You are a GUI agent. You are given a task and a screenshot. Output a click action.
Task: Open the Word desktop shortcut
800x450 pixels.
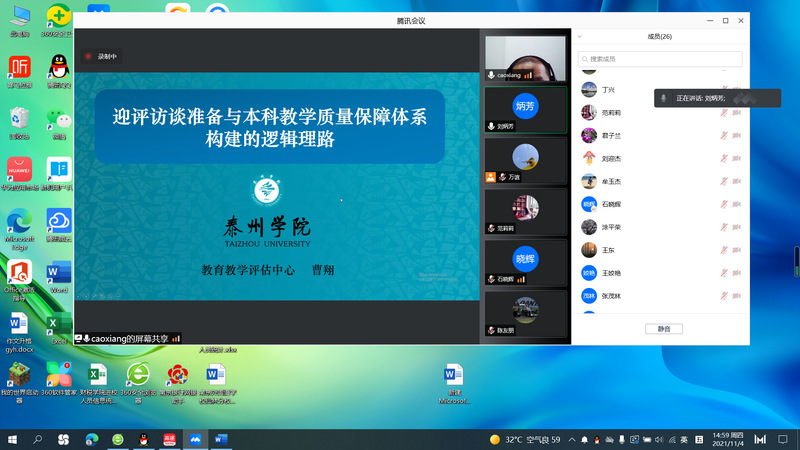(x=58, y=274)
